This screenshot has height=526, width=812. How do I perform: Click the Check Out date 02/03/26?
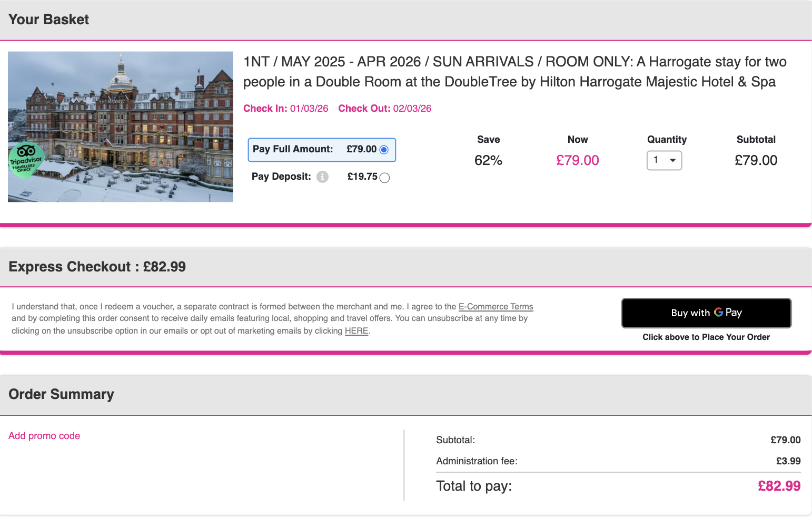pyautogui.click(x=412, y=109)
